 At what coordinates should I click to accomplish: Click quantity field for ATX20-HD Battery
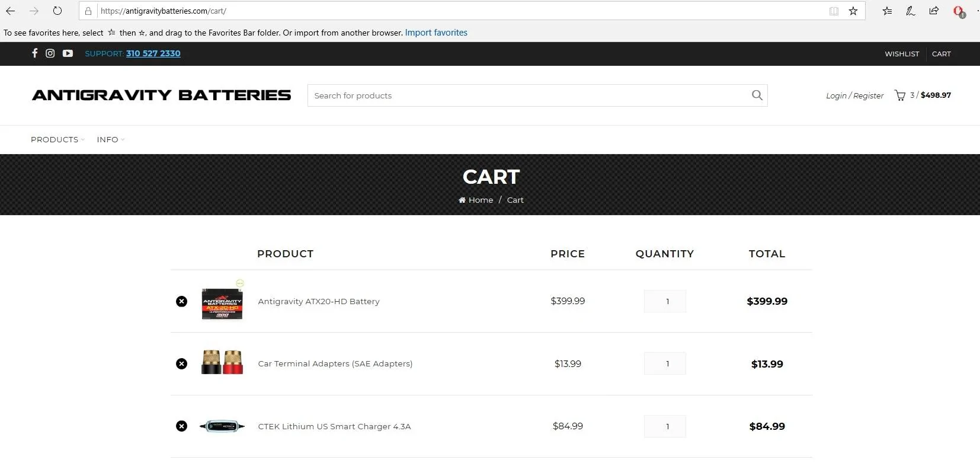pyautogui.click(x=665, y=301)
